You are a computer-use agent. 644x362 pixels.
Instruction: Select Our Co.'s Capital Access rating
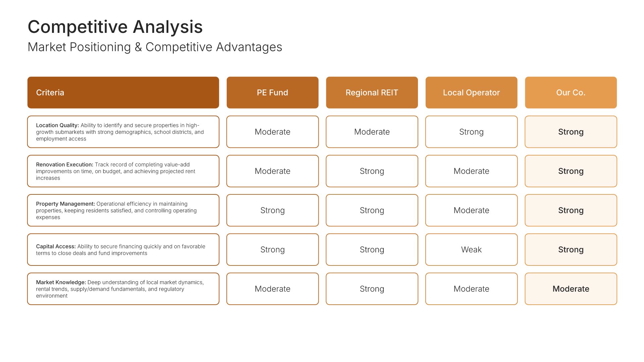571,249
